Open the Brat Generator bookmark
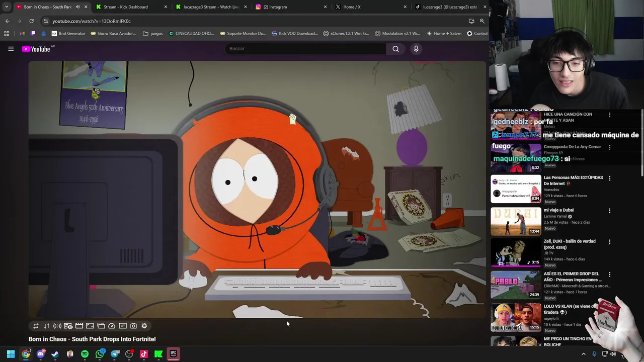This screenshot has width=644, height=362. tap(68, 34)
